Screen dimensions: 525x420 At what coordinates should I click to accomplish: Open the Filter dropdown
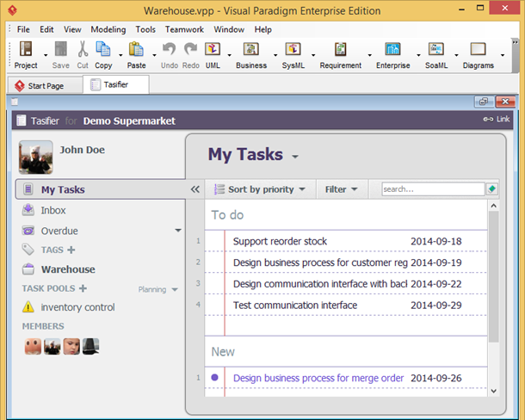(x=342, y=189)
